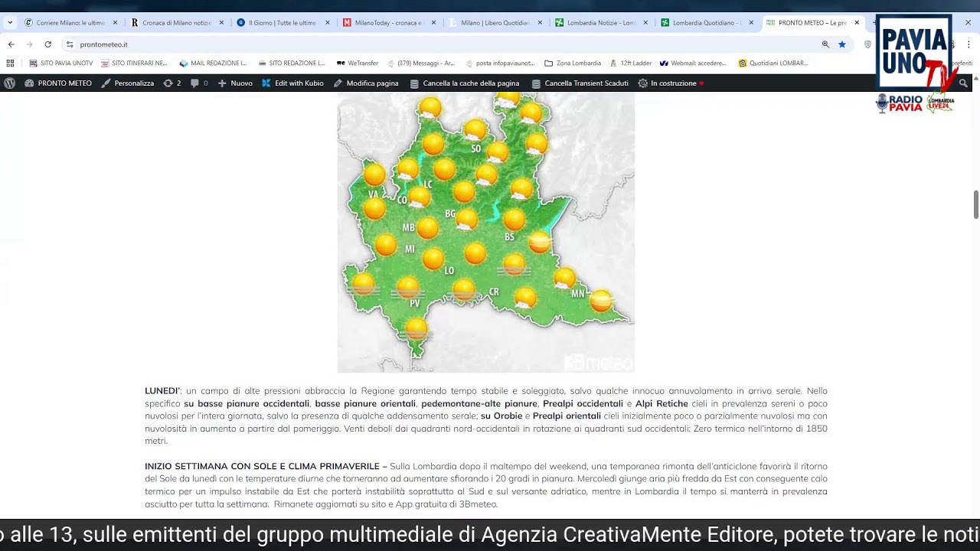The image size is (980, 551).
Task: Open the WordPress logo menu in admin bar
Action: pos(10,83)
